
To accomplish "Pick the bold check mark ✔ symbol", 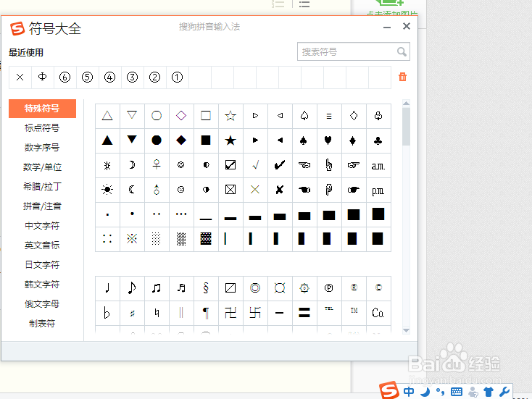I will [280, 165].
